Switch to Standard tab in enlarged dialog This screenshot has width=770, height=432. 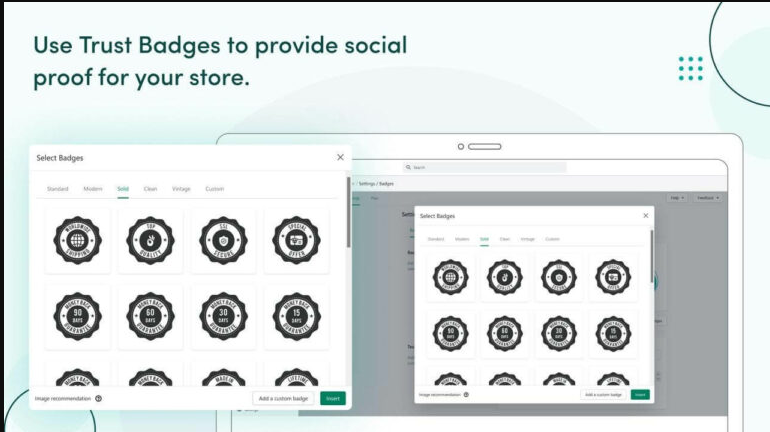point(57,189)
